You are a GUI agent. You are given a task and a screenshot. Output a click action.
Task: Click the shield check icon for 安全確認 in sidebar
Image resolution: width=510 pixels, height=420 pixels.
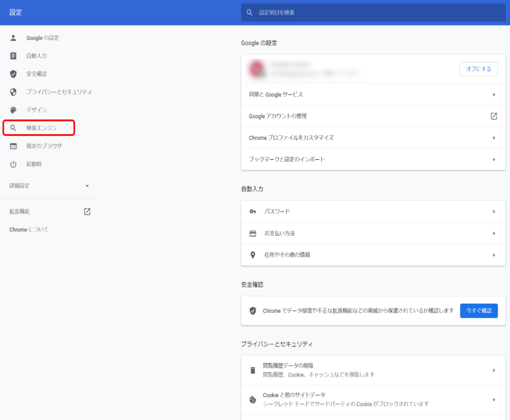13,74
